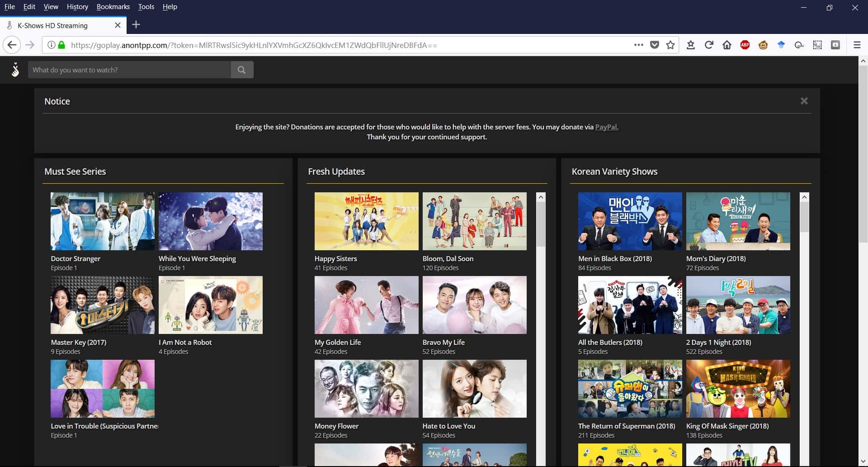This screenshot has width=868, height=467.
Task: Open the Adblock Plus extension icon
Action: [745, 45]
